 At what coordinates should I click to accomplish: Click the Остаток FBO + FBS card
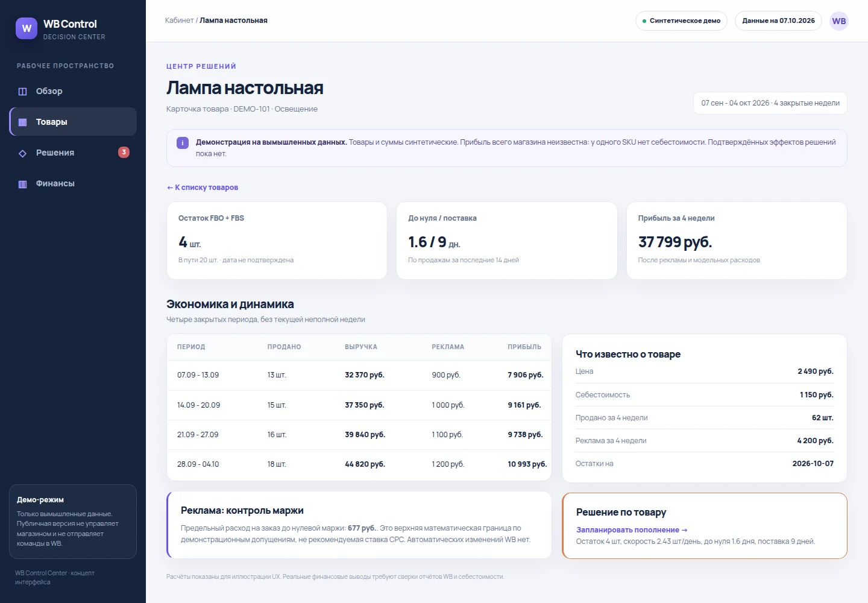(277, 241)
